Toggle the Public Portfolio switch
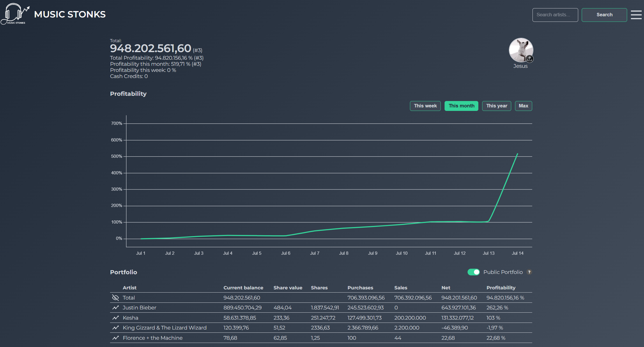Screen dimensions: 644x347 [473, 272]
